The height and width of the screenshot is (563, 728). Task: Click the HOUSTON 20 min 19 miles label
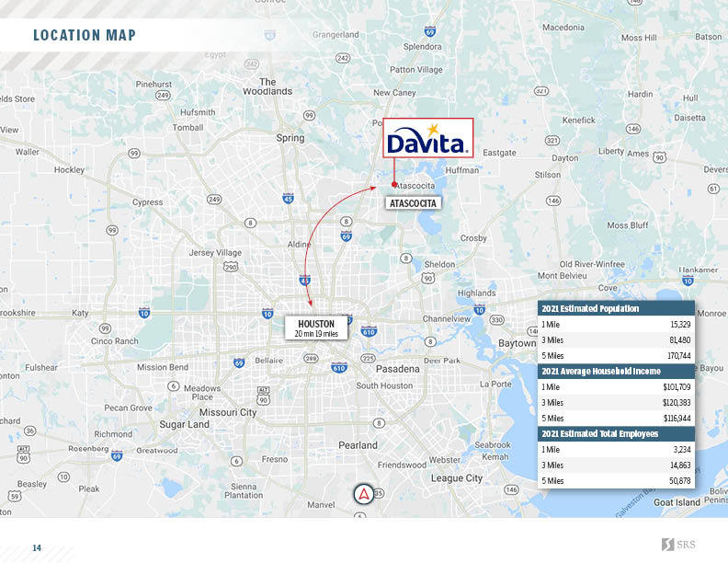tap(316, 327)
